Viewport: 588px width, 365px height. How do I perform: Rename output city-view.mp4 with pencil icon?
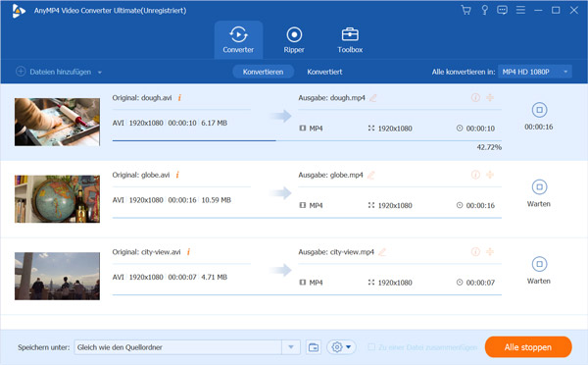pos(382,252)
